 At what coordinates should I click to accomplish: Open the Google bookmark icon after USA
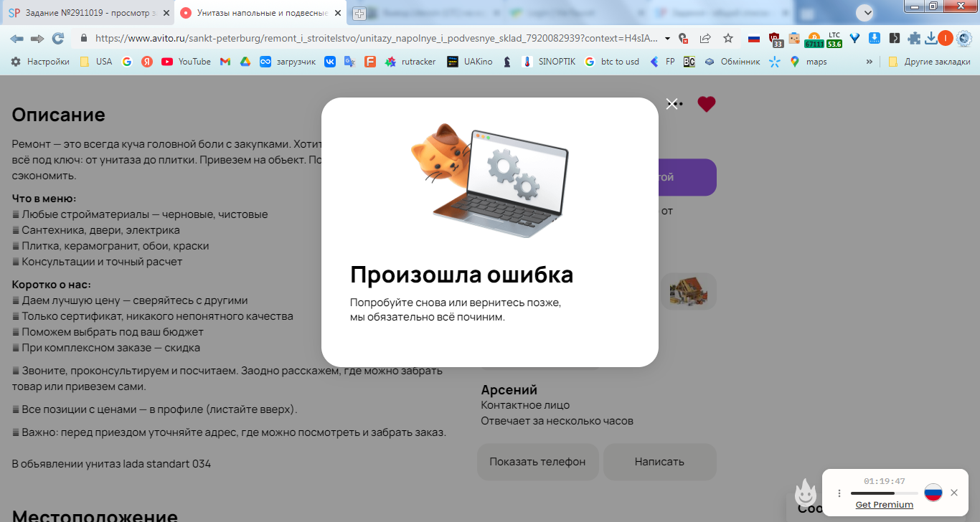coord(127,62)
